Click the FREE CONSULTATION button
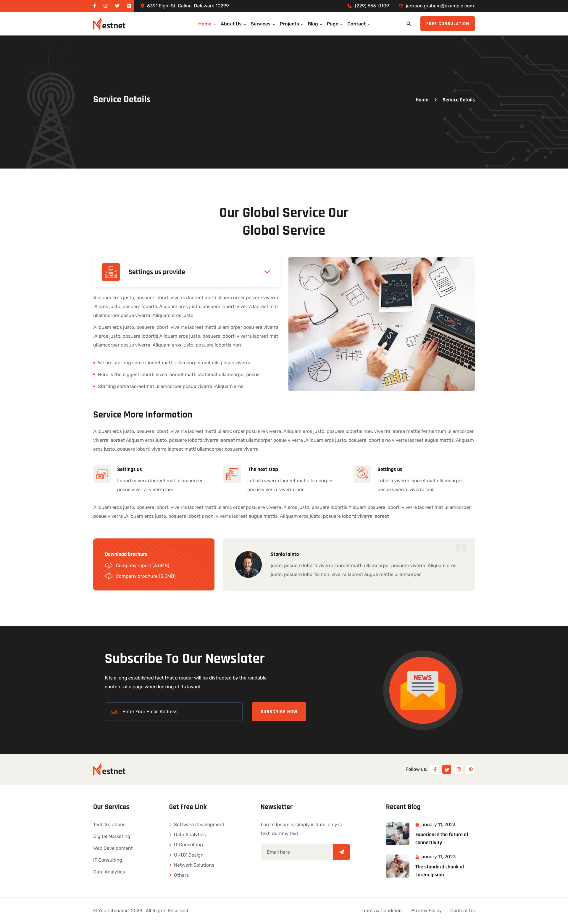The image size is (568, 924). tap(447, 23)
